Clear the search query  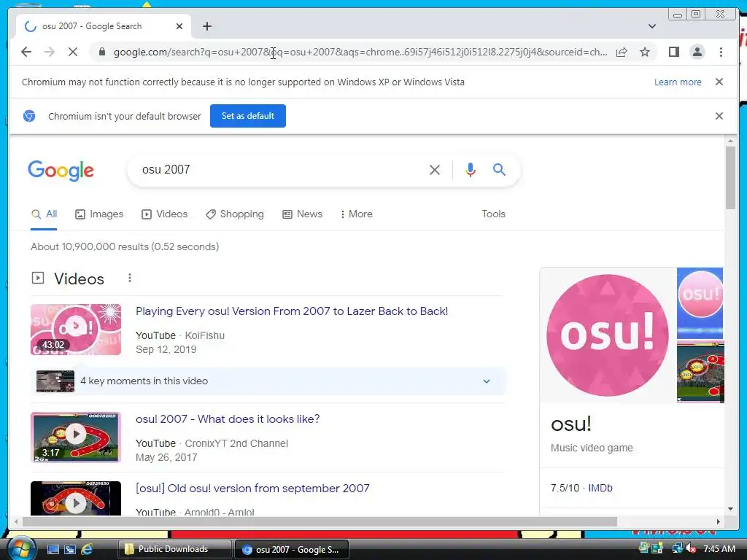(x=435, y=169)
